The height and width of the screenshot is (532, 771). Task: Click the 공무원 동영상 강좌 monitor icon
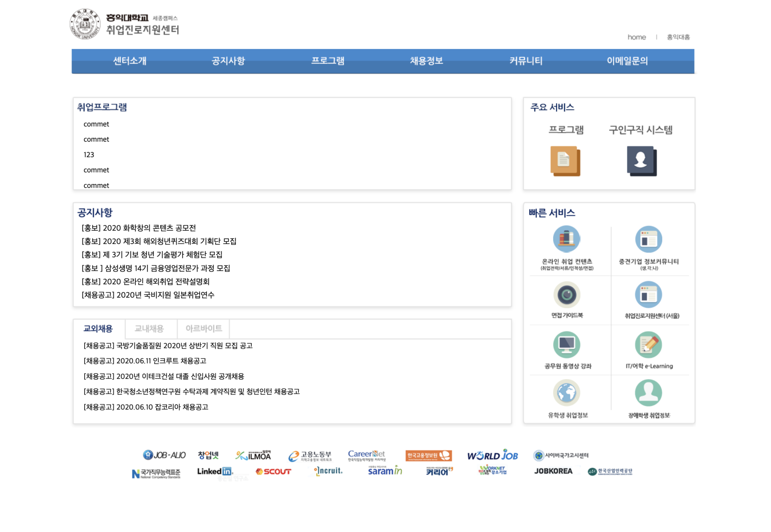pos(567,345)
